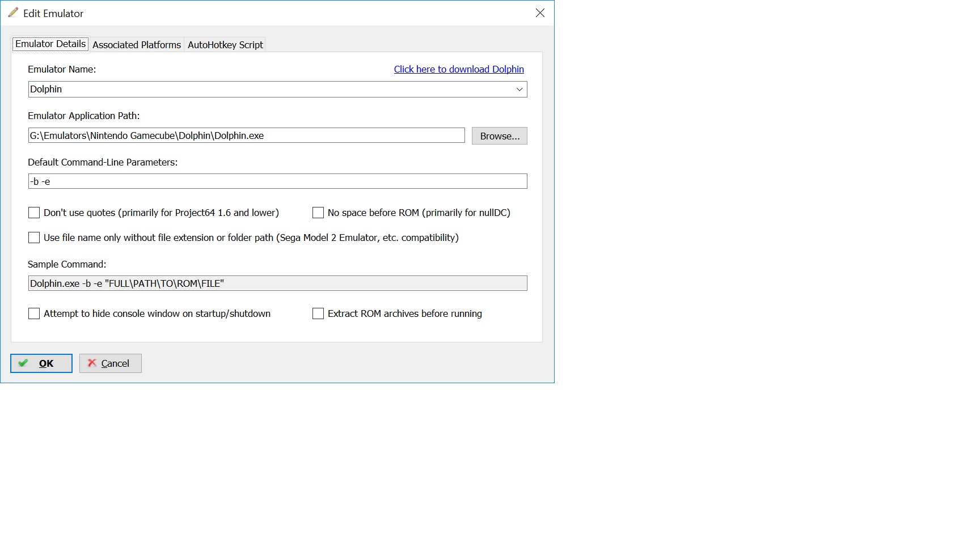Click the Default Command-Line Parameters field
The width and height of the screenshot is (980, 551).
(277, 181)
